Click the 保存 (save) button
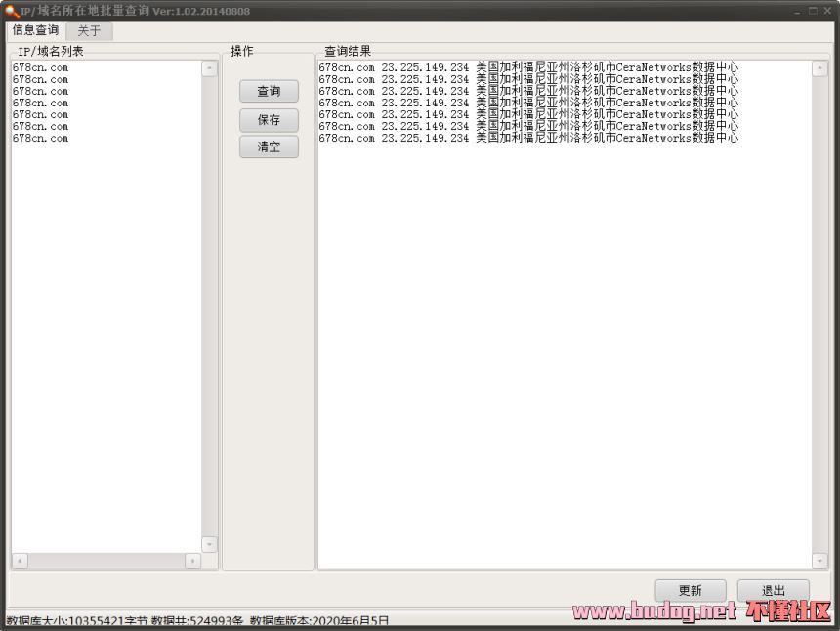Image resolution: width=840 pixels, height=631 pixels. [x=269, y=120]
